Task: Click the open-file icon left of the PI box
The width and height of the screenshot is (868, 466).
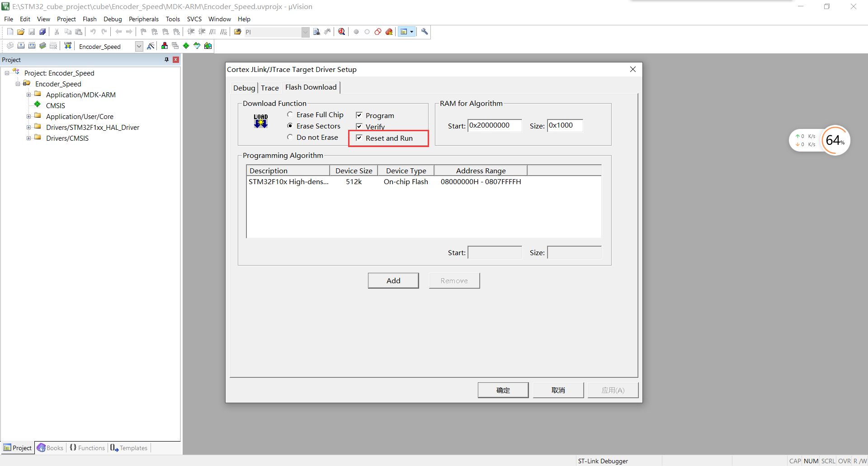Action: (237, 32)
